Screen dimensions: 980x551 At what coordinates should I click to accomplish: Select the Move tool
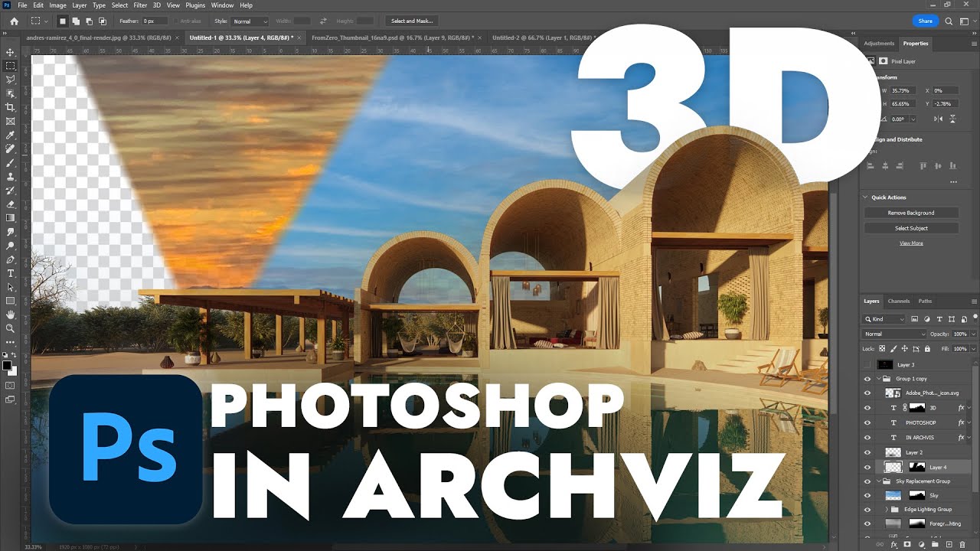(x=11, y=52)
